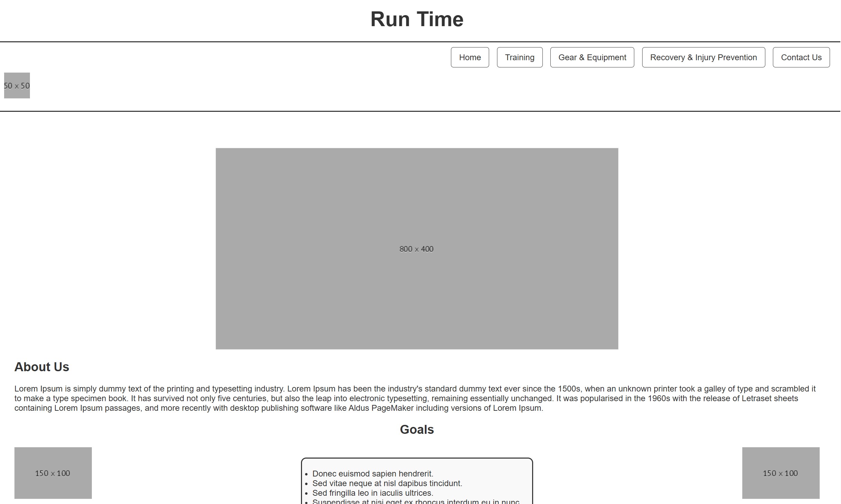The height and width of the screenshot is (504, 841).
Task: Click the Run Time page title
Action: 417,19
